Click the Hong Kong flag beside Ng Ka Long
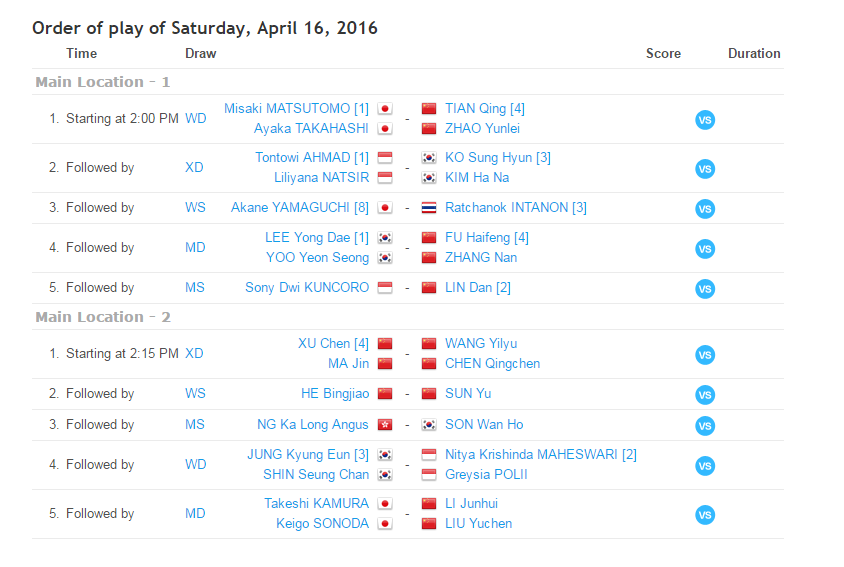Viewport: 844px width, 567px height. (x=385, y=425)
